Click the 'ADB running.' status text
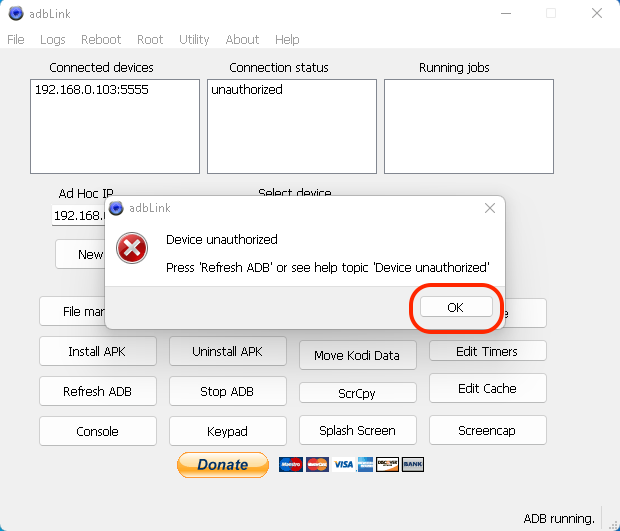Image resolution: width=620 pixels, height=531 pixels. pos(559,518)
